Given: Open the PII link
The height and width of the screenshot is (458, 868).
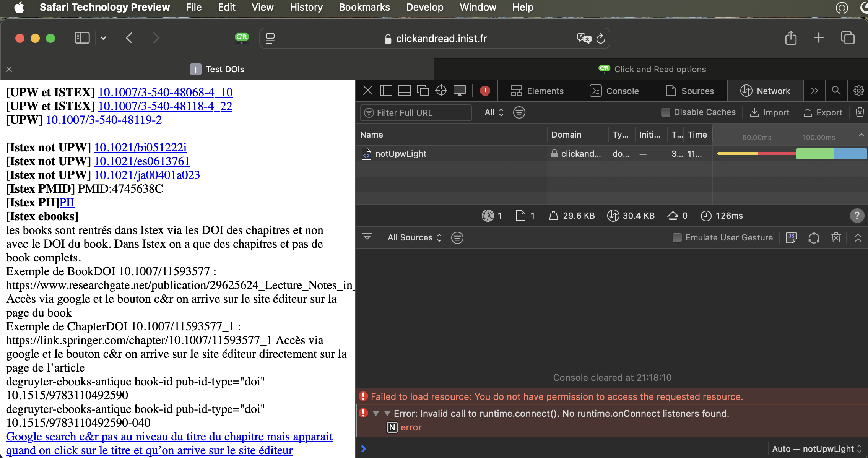Looking at the screenshot, I should tap(67, 202).
